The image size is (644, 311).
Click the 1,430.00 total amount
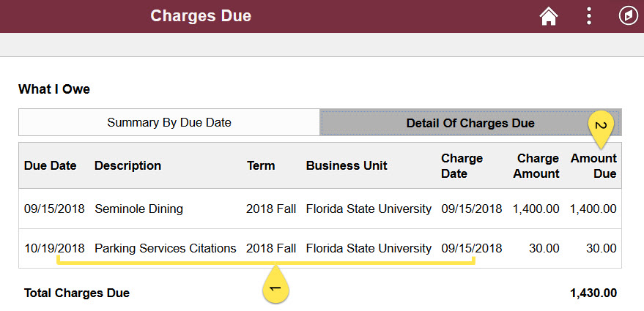pos(593,293)
